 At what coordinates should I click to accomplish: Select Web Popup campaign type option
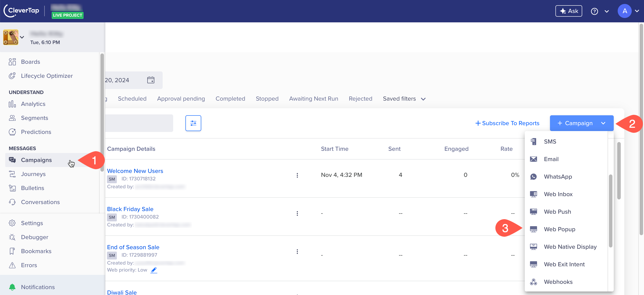(x=559, y=229)
